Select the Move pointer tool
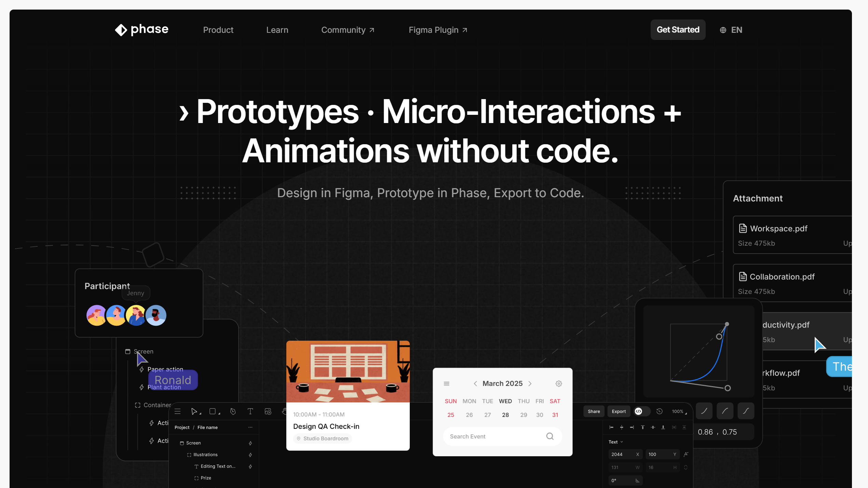868x488 pixels. pos(194,411)
